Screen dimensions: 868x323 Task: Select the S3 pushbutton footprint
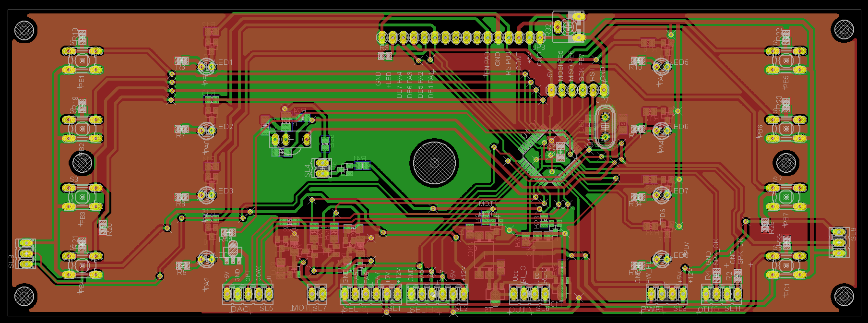(83, 197)
